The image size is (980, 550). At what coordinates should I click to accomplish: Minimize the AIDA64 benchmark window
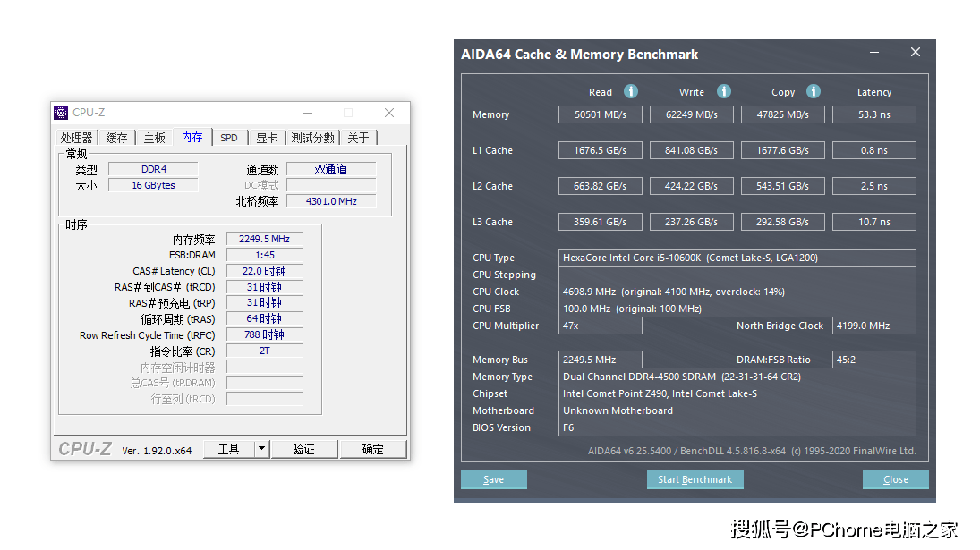[874, 53]
